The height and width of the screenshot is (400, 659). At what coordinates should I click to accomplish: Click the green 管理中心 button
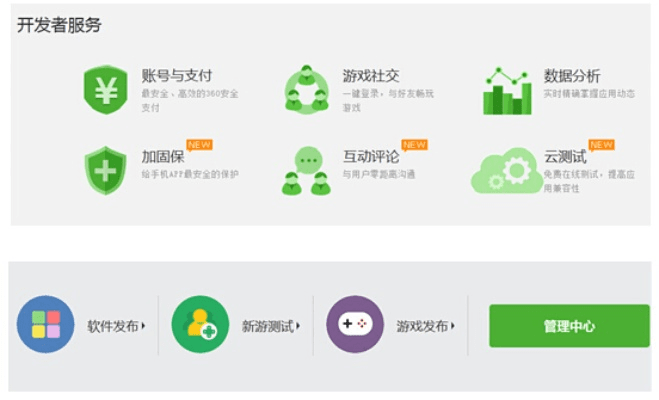(x=569, y=326)
